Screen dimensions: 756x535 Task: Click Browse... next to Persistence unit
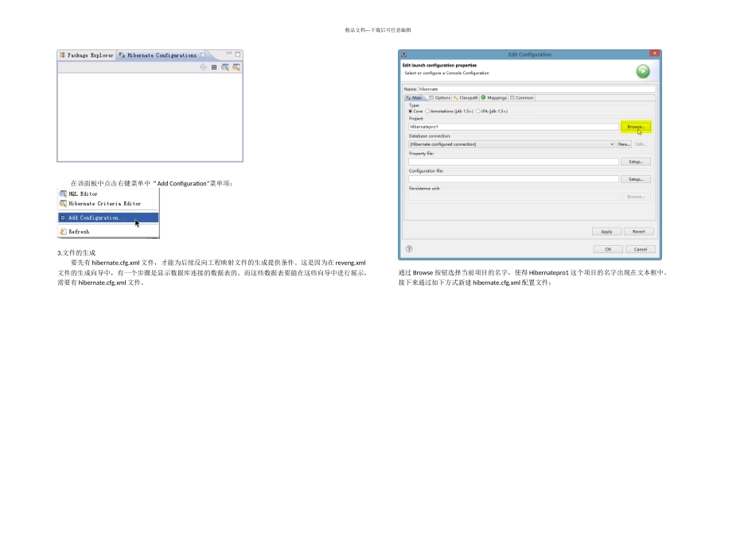click(x=636, y=197)
